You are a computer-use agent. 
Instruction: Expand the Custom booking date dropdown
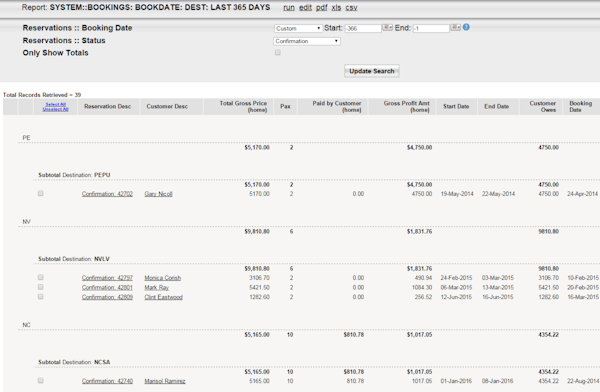pyautogui.click(x=298, y=28)
